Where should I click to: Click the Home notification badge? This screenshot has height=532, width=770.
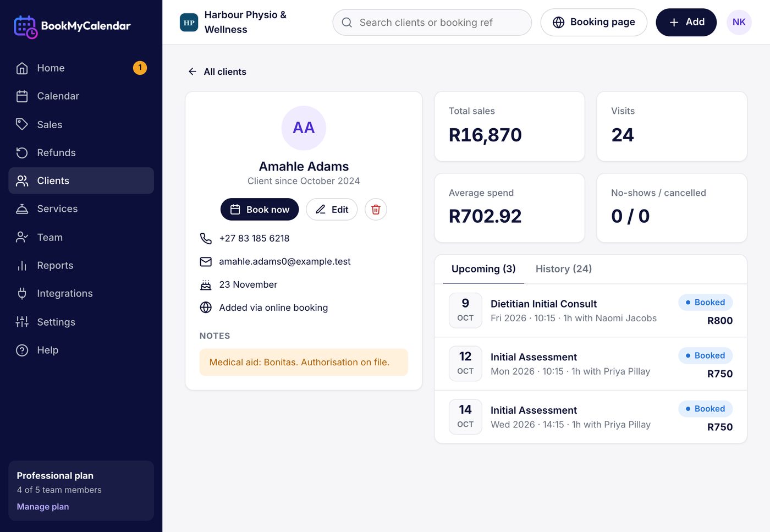coord(140,68)
